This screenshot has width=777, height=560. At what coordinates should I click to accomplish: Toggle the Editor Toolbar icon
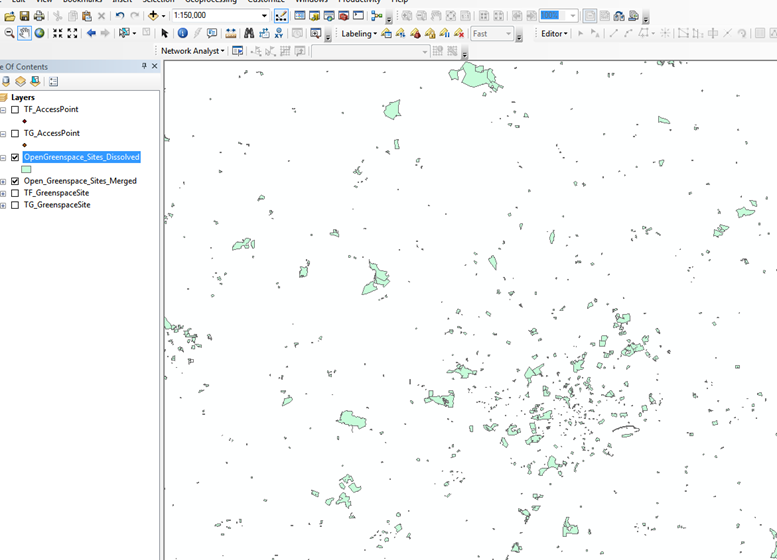pyautogui.click(x=281, y=16)
